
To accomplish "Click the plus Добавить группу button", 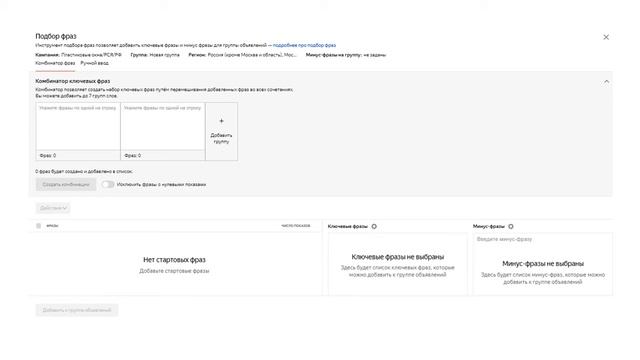I will 221,131.
